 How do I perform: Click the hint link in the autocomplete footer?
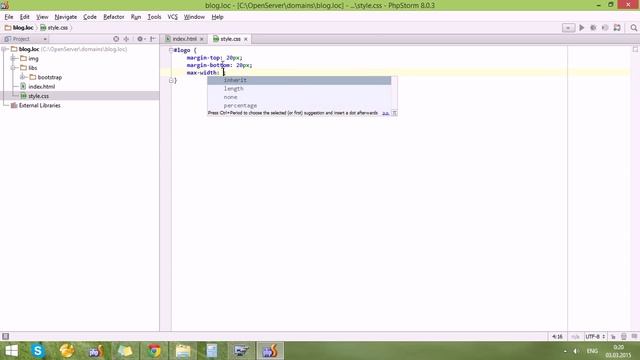[385, 113]
